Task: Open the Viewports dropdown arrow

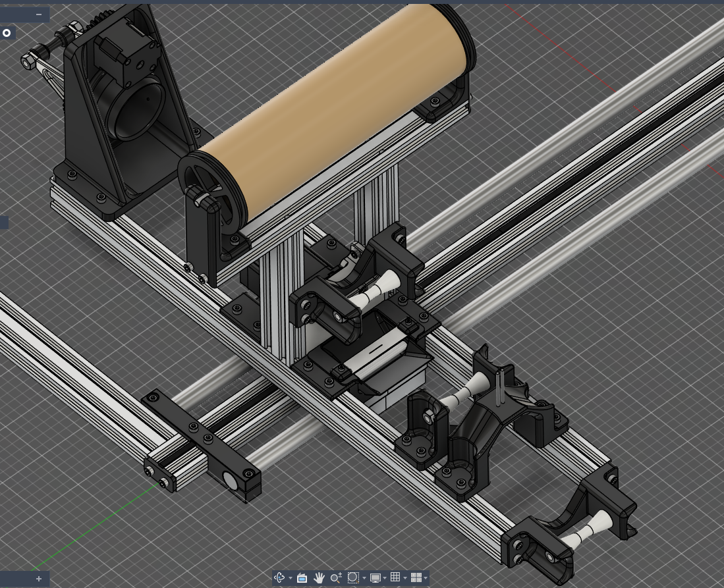Action: coord(426,578)
